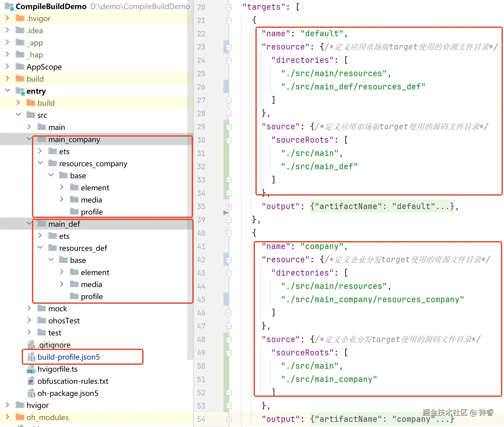Expand the main folder under src
Image resolution: width=504 pixels, height=427 pixels.
pos(29,127)
